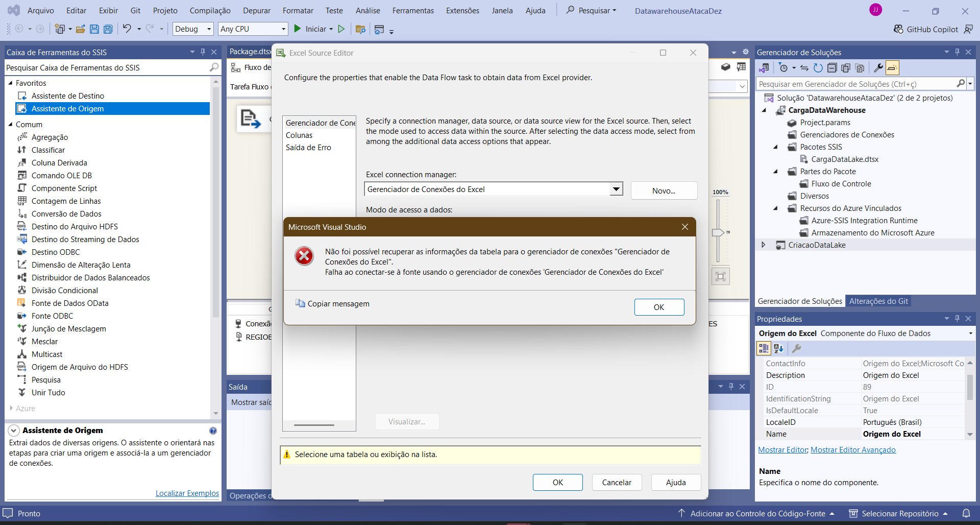
Task: Toggle the categorized view icon in Propriedades
Action: tap(764, 348)
